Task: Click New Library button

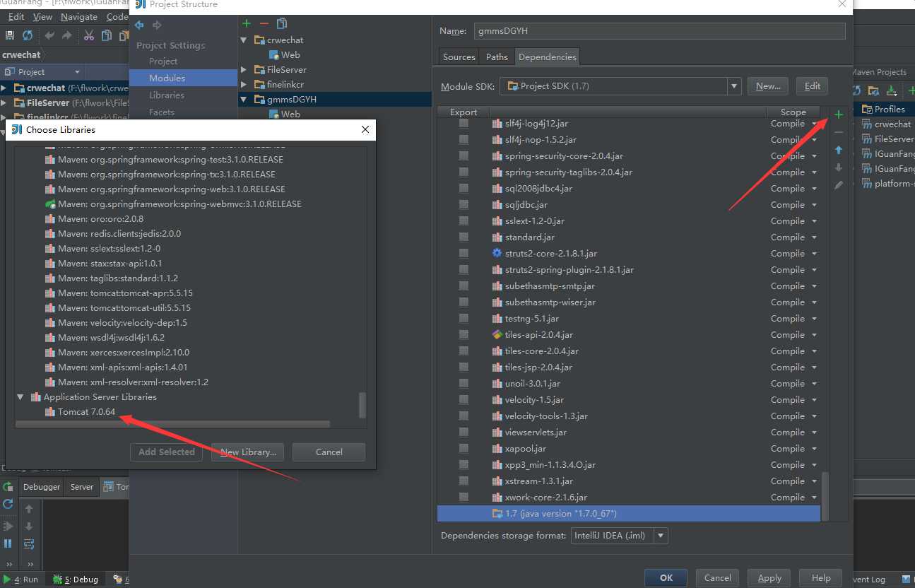Action: pyautogui.click(x=248, y=452)
